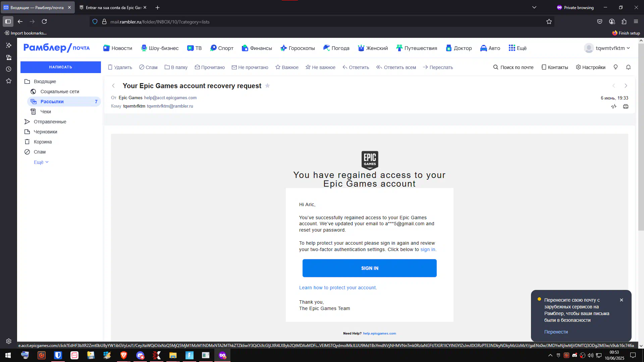Open the File Explorer taskbar icon

pos(173,355)
